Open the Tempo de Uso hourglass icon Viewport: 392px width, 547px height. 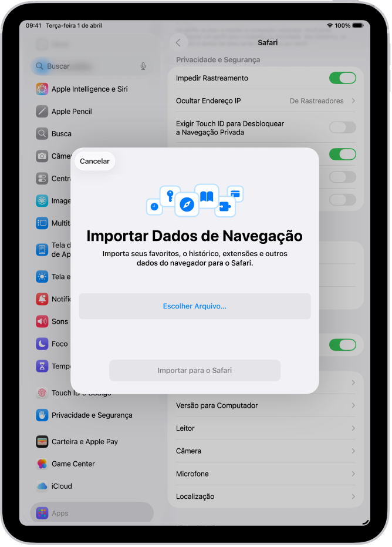pos(42,366)
